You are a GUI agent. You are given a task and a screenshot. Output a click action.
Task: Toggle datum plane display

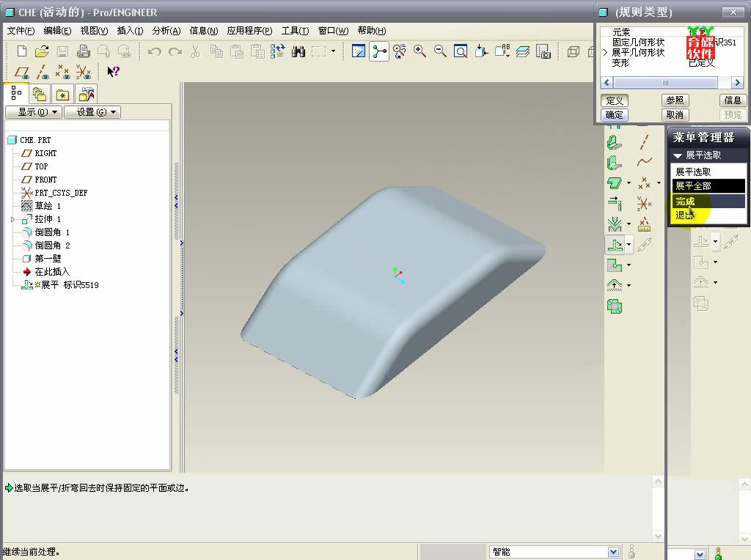[21, 73]
